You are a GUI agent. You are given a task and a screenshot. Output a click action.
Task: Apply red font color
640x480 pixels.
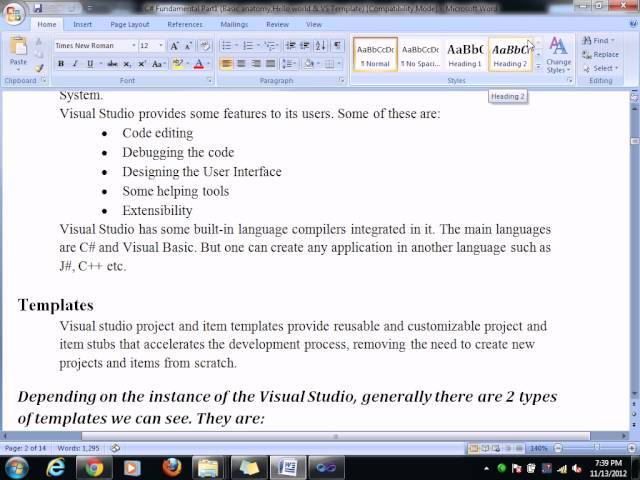click(199, 64)
